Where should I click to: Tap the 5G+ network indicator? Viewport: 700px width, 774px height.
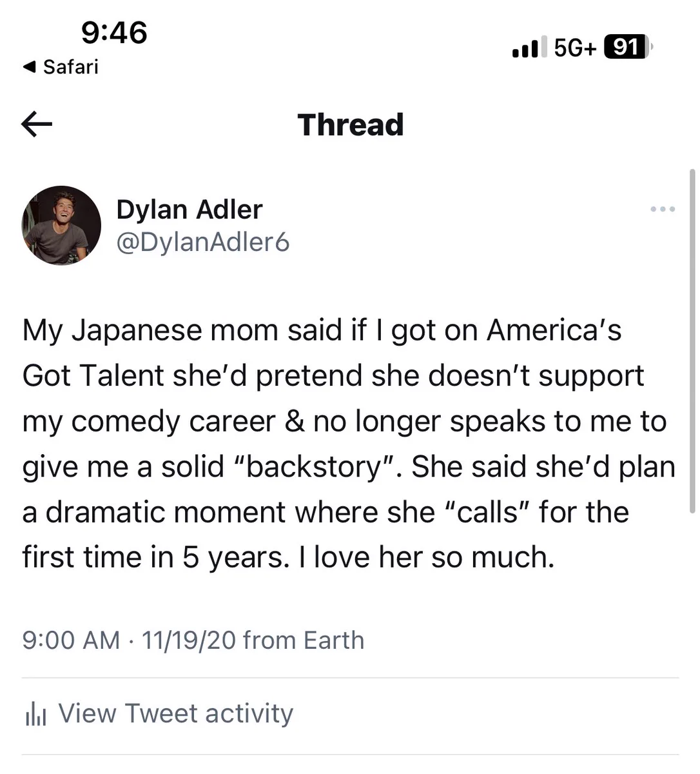pos(576,47)
